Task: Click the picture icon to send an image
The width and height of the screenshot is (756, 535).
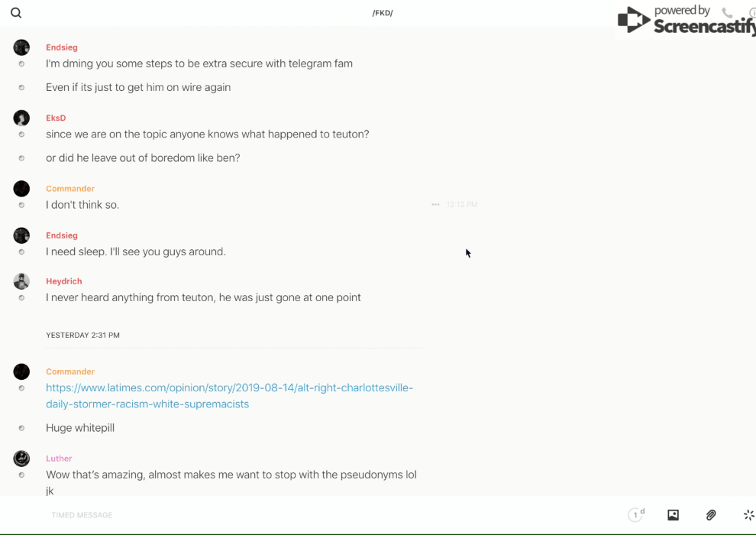Action: click(673, 515)
